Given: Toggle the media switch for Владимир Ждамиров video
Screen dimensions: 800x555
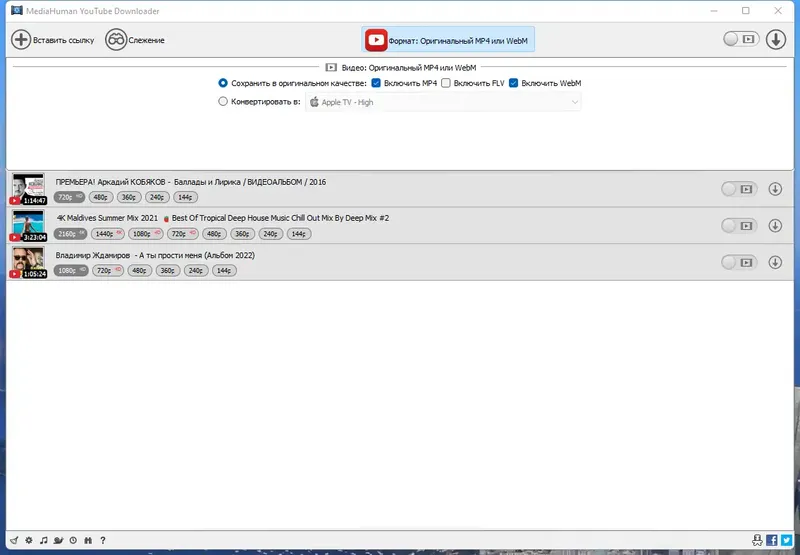Looking at the screenshot, I should point(739,262).
